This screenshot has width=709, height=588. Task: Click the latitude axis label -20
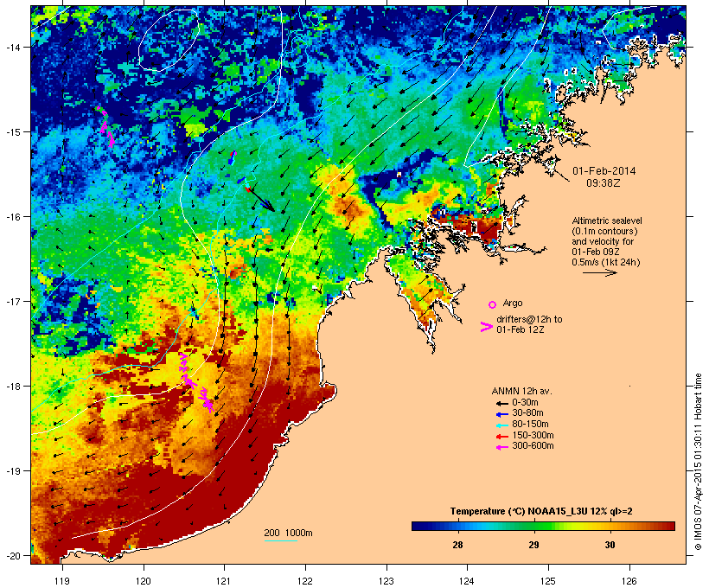pyautogui.click(x=13, y=556)
